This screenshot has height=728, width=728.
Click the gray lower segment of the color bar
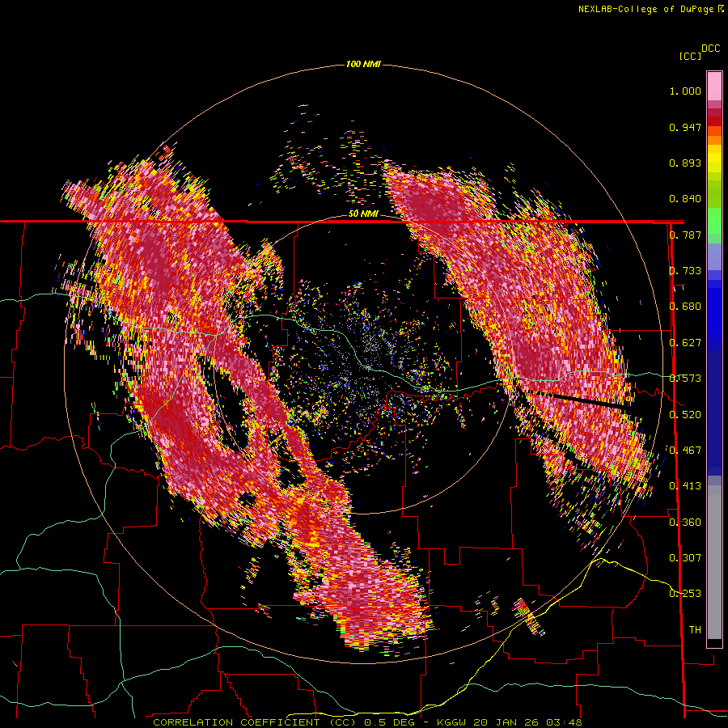(714, 562)
